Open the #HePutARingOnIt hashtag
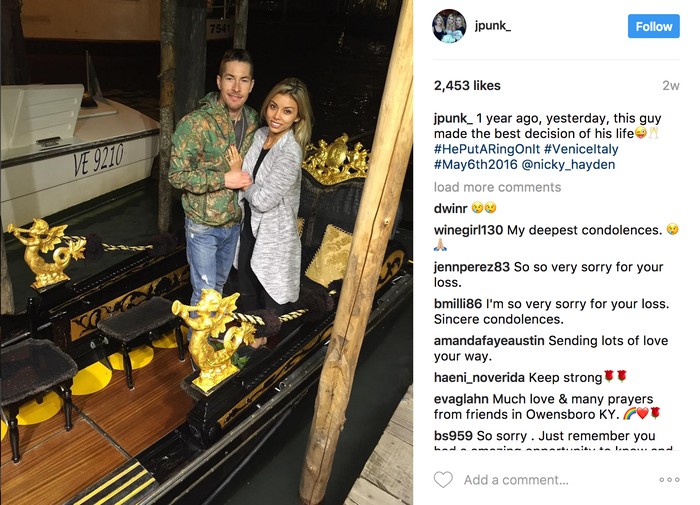The height and width of the screenshot is (505, 700). (x=487, y=149)
